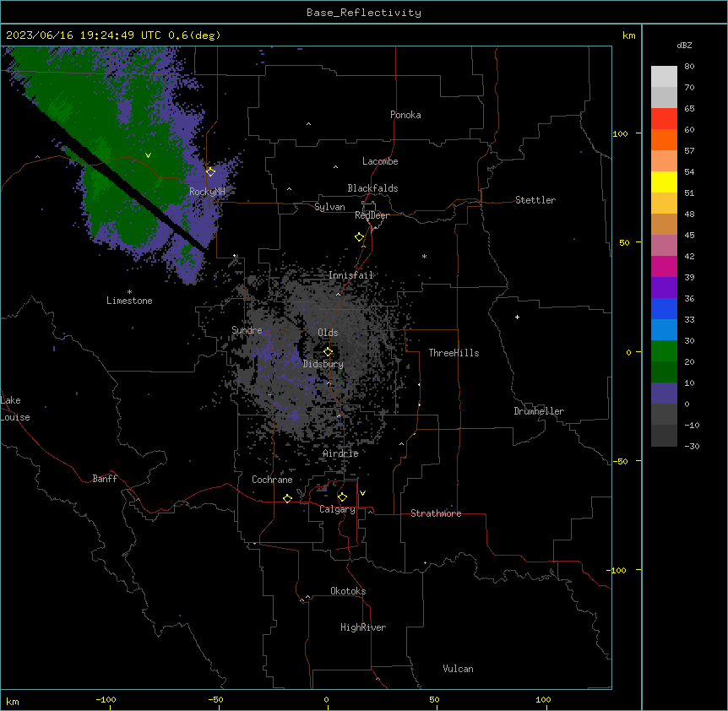Viewport: 728px width, 711px height.
Task: Click the Vulcan town label
Action: [x=459, y=669]
